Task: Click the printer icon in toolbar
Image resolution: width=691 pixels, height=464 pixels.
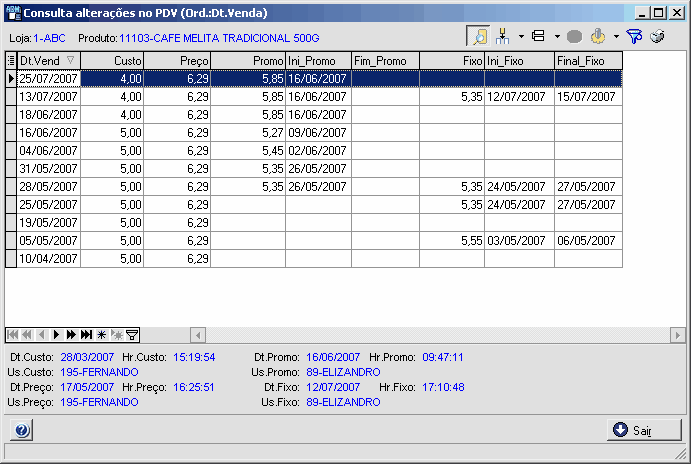Action: click(x=657, y=36)
